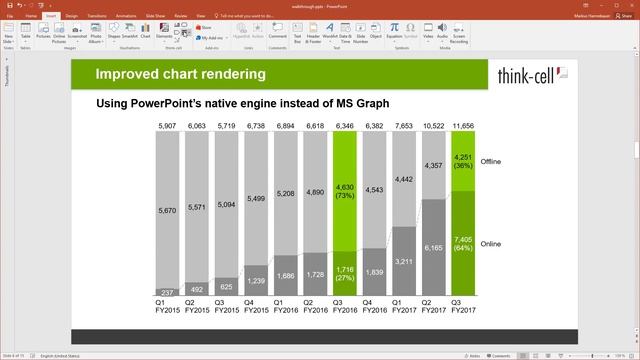Click the Tell me what you want to do box
Screen dimensions: 640x360
[244, 16]
